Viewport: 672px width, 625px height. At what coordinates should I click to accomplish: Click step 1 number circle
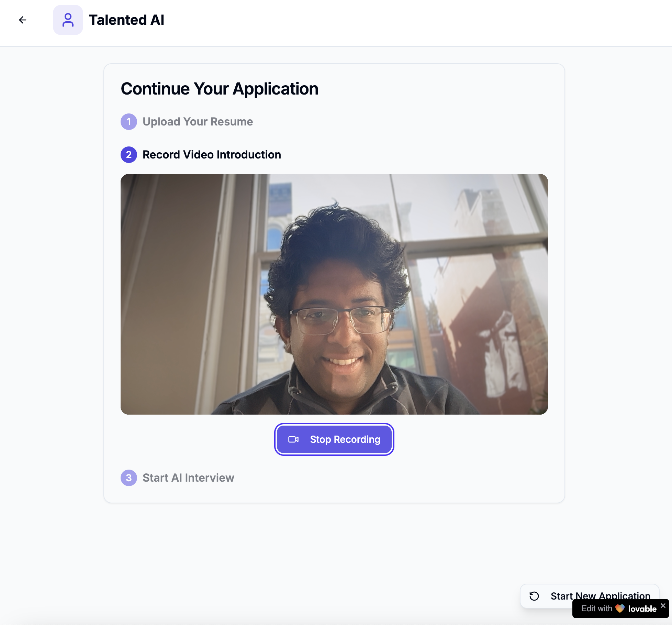[129, 122]
